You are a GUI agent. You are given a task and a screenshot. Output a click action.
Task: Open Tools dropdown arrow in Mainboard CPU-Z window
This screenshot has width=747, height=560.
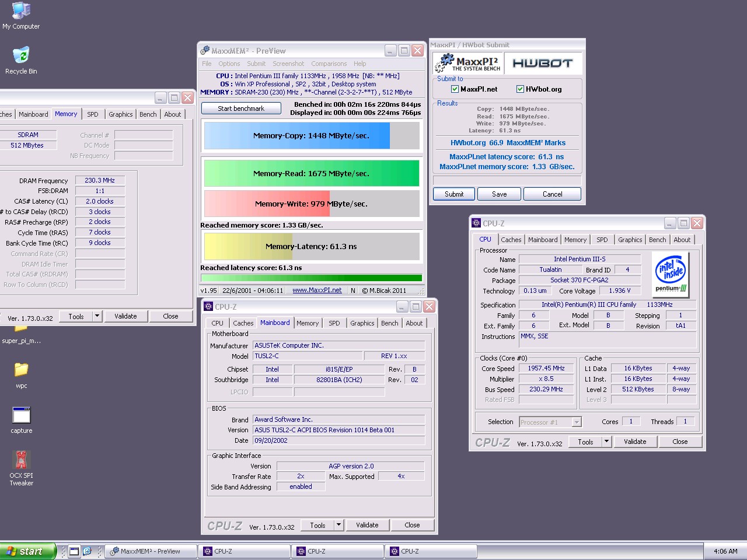point(339,525)
